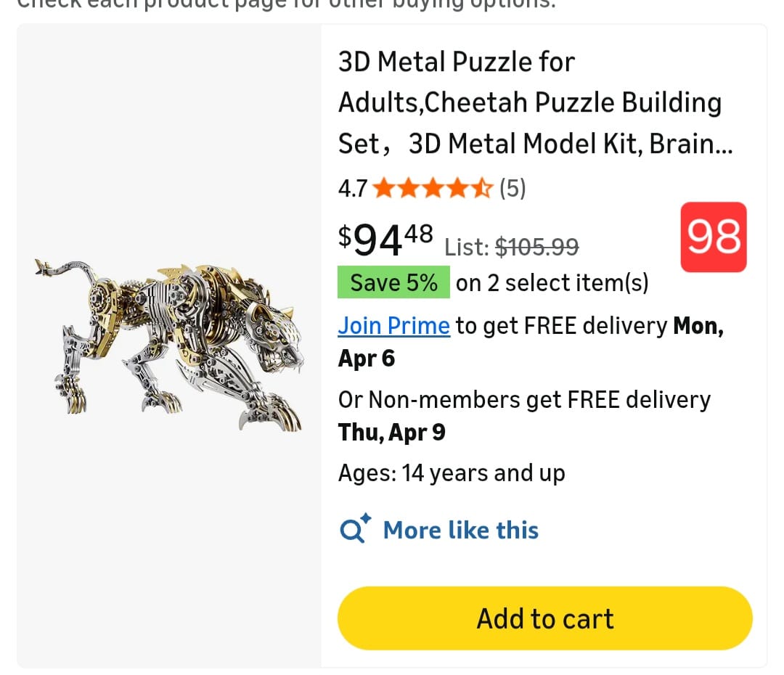Image resolution: width=784 pixels, height=675 pixels.
Task: Click the Ages: 14 years and up text
Action: point(451,473)
